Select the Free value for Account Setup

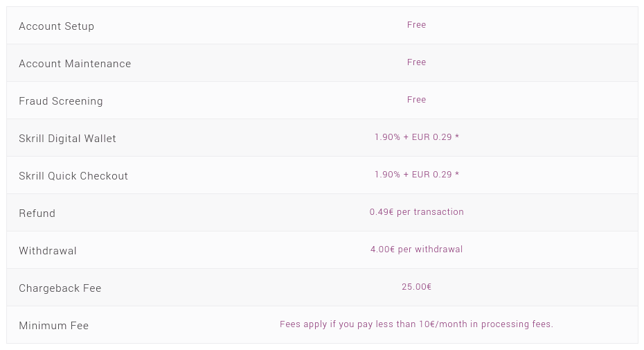tap(416, 25)
